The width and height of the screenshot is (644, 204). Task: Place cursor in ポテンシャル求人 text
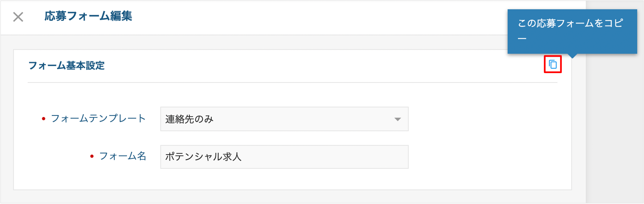click(x=203, y=157)
